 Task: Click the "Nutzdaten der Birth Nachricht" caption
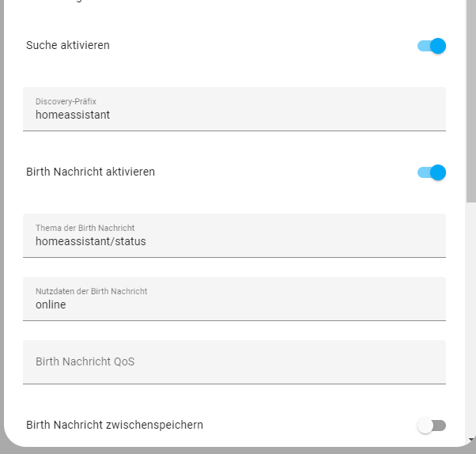(91, 291)
